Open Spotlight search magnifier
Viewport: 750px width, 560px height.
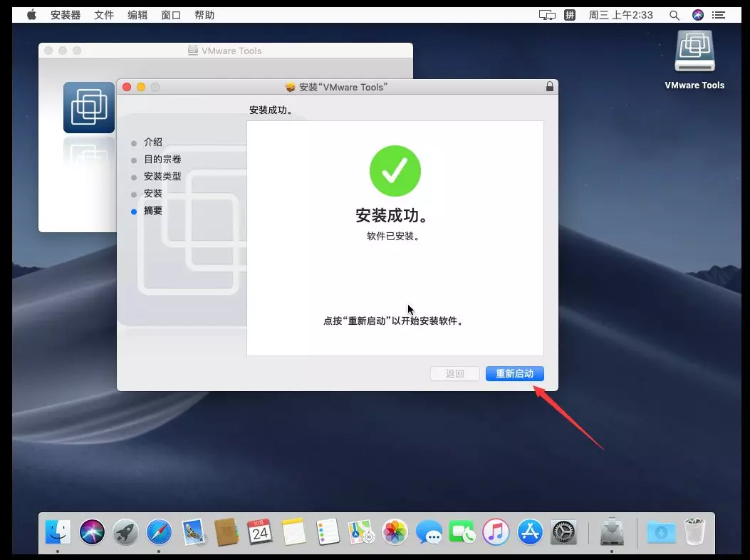675,15
